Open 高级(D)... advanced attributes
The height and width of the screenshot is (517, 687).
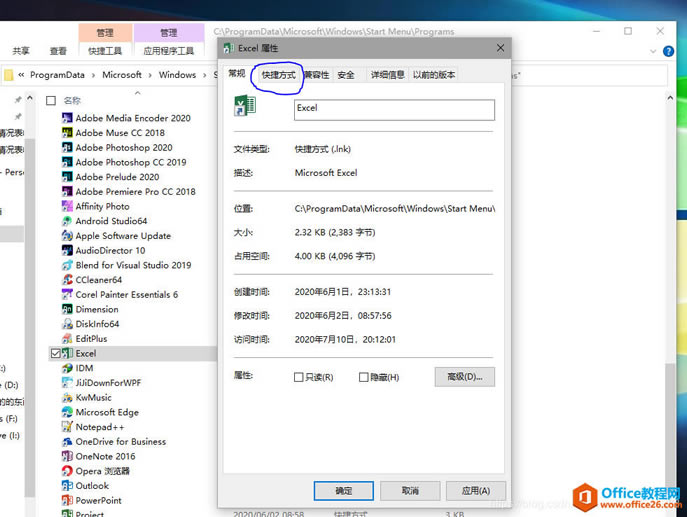(464, 377)
